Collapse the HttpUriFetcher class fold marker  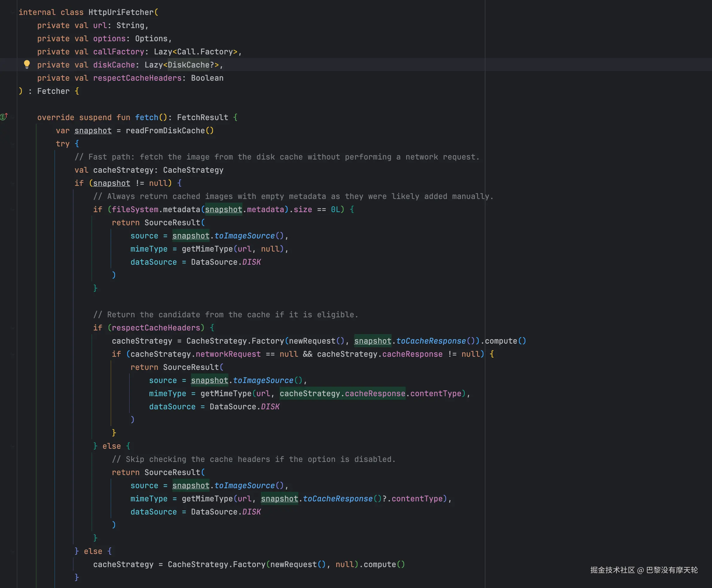pos(13,13)
